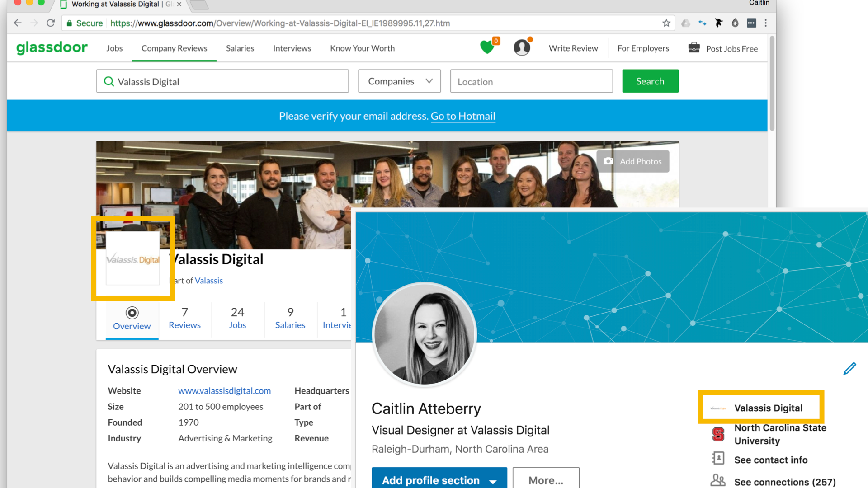Open the Interviews nav item
Image resolution: width=868 pixels, height=488 pixels.
(292, 48)
